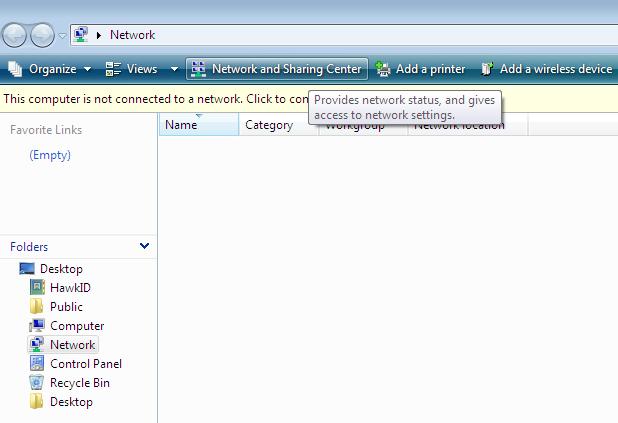Screen dimensions: 618x423
Task: Click the Network and Sharing Center icon
Action: pos(198,69)
